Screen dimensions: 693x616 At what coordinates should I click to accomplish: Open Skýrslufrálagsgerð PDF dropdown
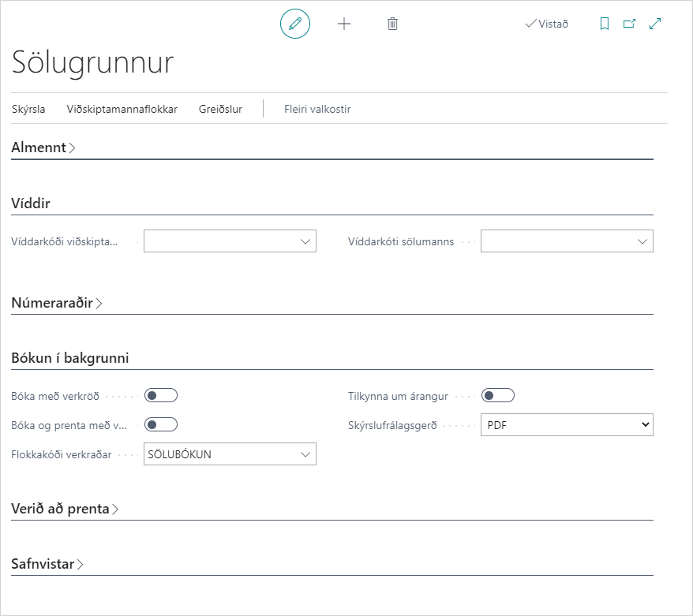tap(567, 424)
